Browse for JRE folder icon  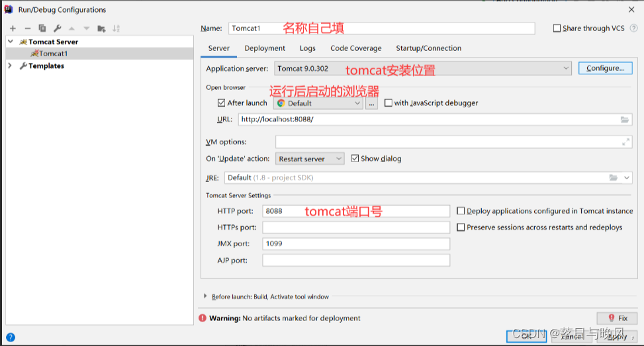pos(613,178)
